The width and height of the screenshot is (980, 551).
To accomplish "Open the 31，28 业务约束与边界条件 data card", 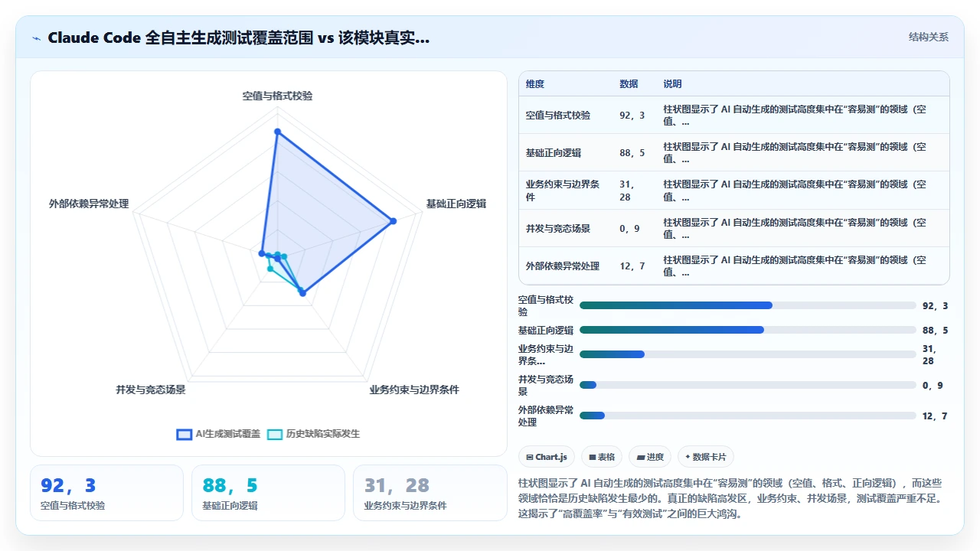I will [430, 493].
